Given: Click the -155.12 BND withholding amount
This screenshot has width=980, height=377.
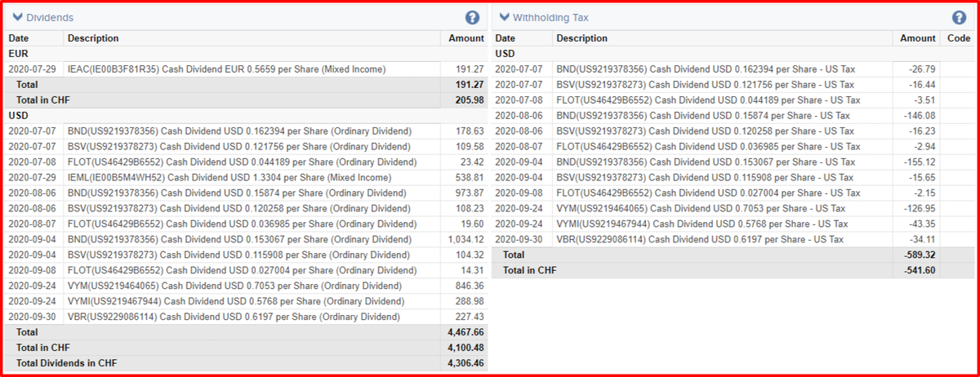Looking at the screenshot, I should click(920, 162).
